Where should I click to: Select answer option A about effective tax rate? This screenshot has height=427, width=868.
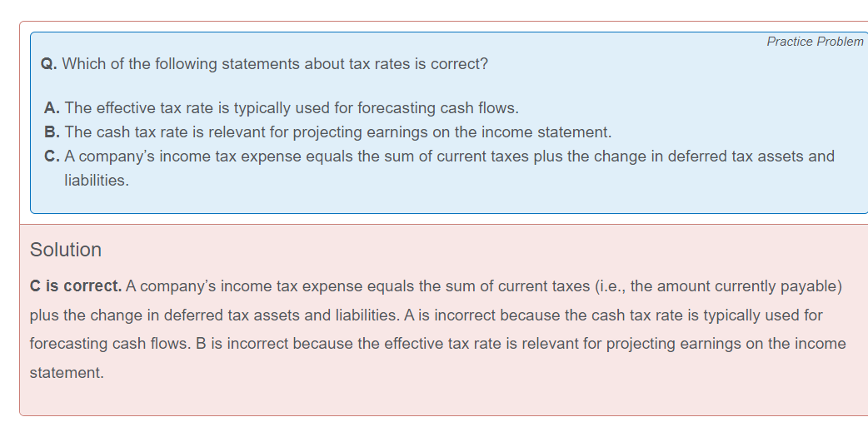click(282, 108)
